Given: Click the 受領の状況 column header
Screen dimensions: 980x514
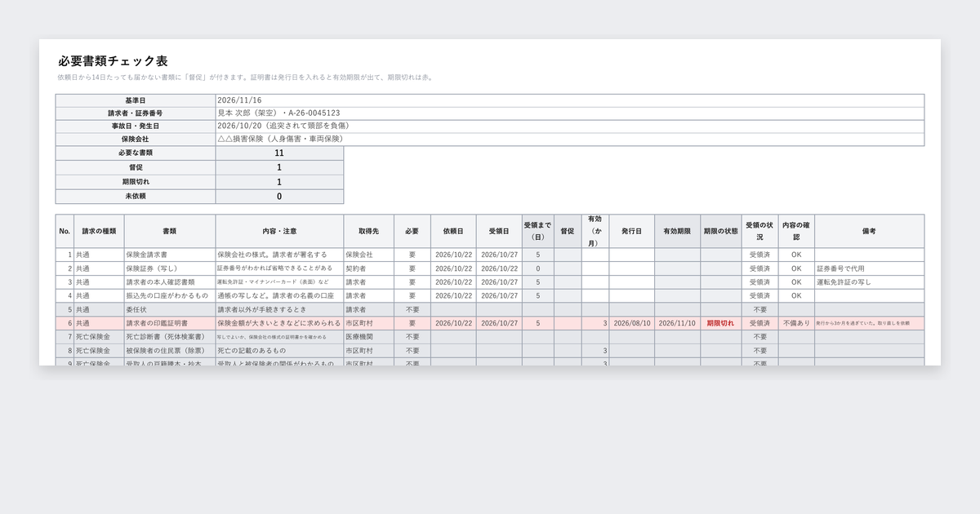Looking at the screenshot, I should coord(759,232).
